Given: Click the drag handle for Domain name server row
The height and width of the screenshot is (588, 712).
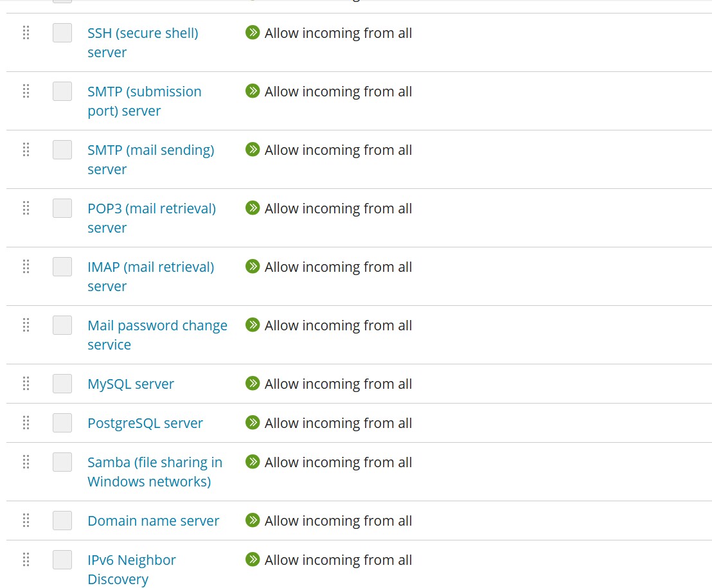Looking at the screenshot, I should pos(26,521).
